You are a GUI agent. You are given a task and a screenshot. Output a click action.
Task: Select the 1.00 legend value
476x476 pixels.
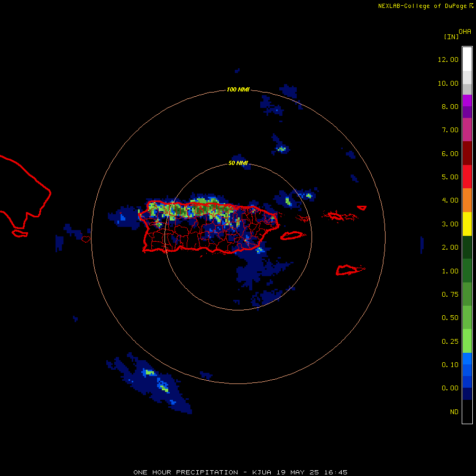click(450, 271)
